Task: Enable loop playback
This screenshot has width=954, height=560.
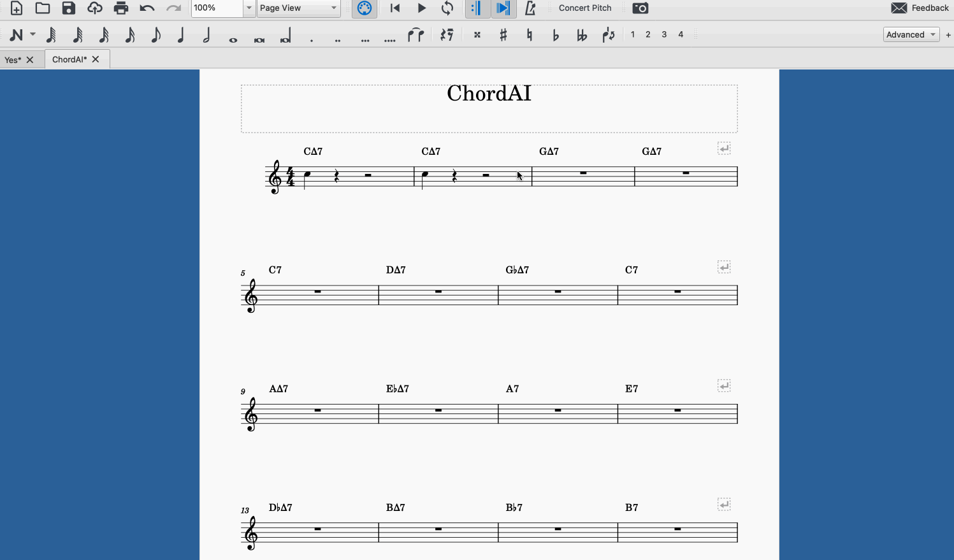Action: click(x=447, y=8)
